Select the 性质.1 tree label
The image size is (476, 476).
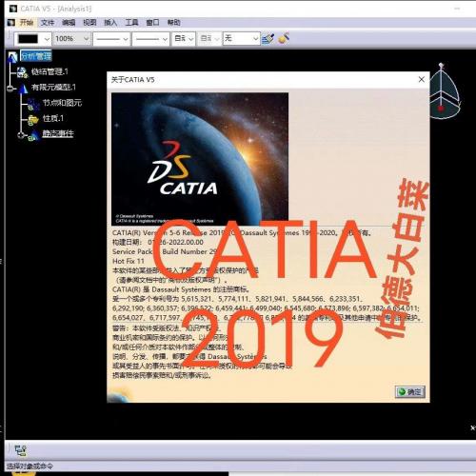[53, 118]
